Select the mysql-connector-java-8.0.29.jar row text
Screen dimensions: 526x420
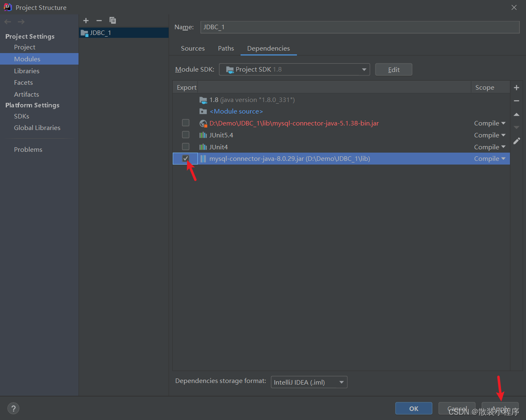click(290, 159)
